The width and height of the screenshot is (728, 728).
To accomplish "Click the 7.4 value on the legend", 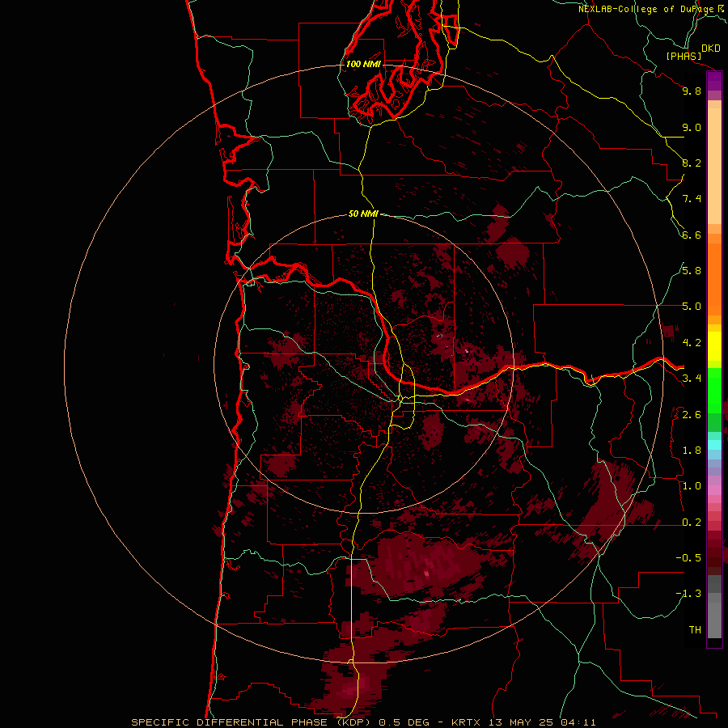I will click(692, 199).
